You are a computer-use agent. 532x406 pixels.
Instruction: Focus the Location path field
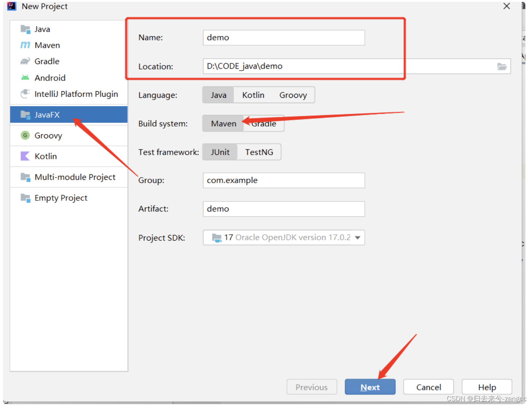pos(357,66)
